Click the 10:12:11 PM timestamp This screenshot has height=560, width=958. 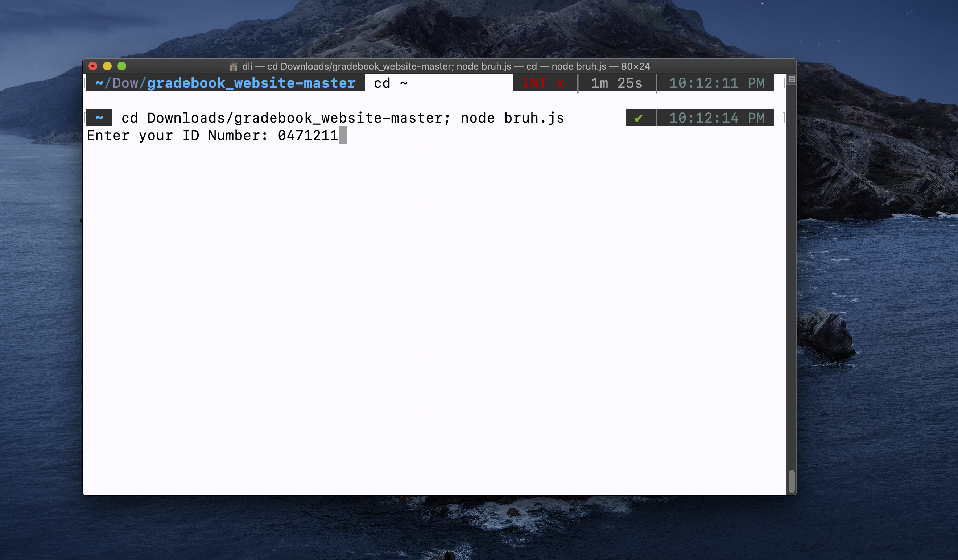point(717,83)
